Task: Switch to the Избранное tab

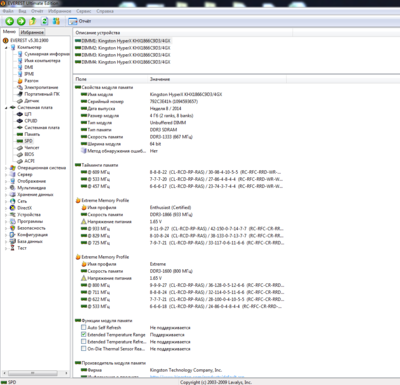Action: click(32, 32)
